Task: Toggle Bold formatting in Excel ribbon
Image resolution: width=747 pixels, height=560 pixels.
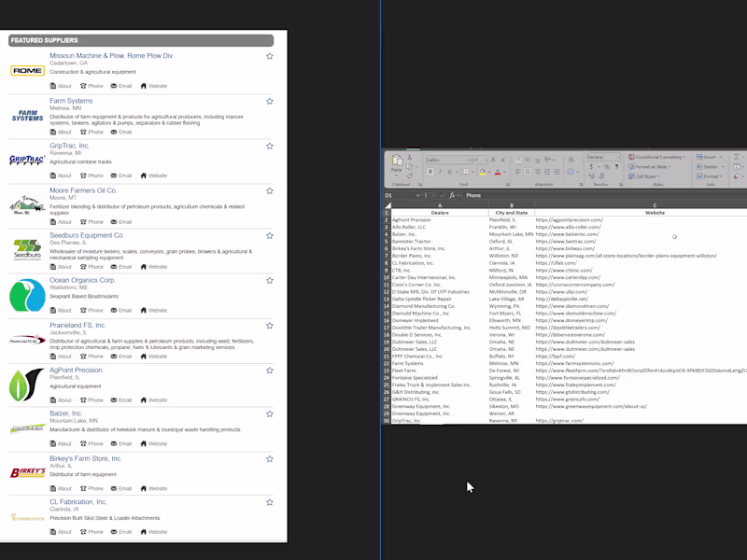Action: tap(430, 172)
